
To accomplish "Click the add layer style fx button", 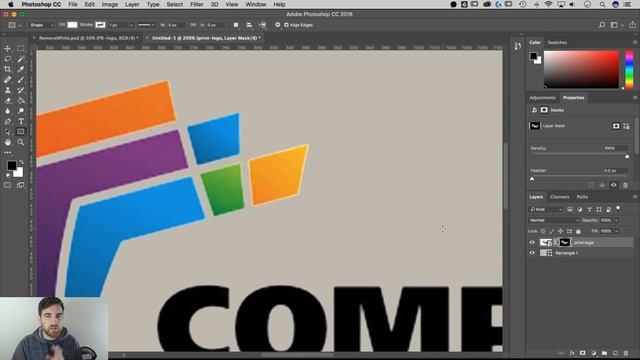I will pyautogui.click(x=572, y=353).
